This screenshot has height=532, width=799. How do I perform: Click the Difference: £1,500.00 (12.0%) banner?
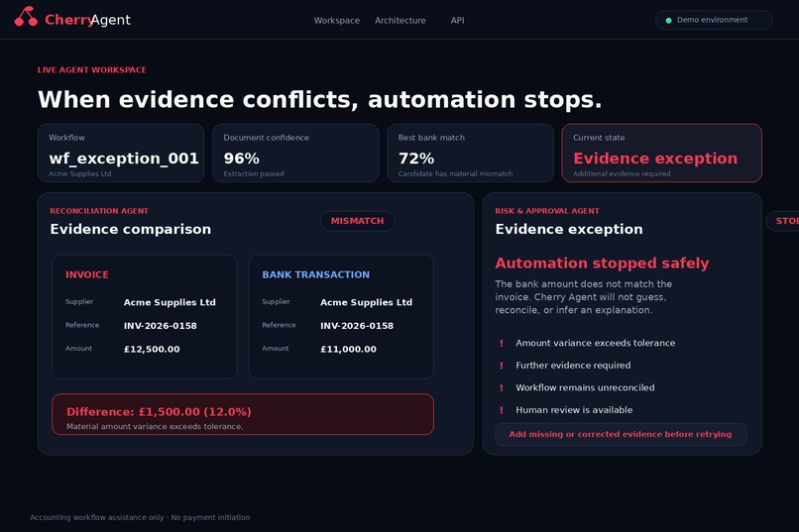(x=243, y=414)
